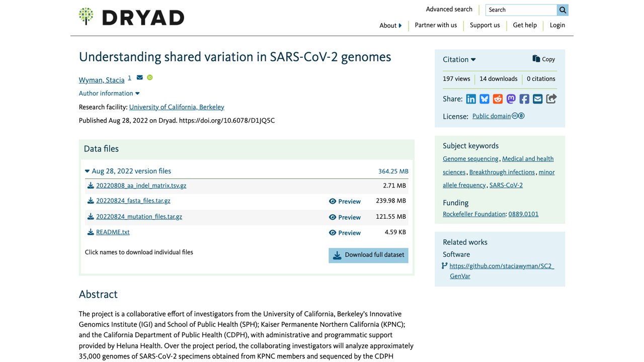
Task: Expand Author information section
Action: pos(109,93)
